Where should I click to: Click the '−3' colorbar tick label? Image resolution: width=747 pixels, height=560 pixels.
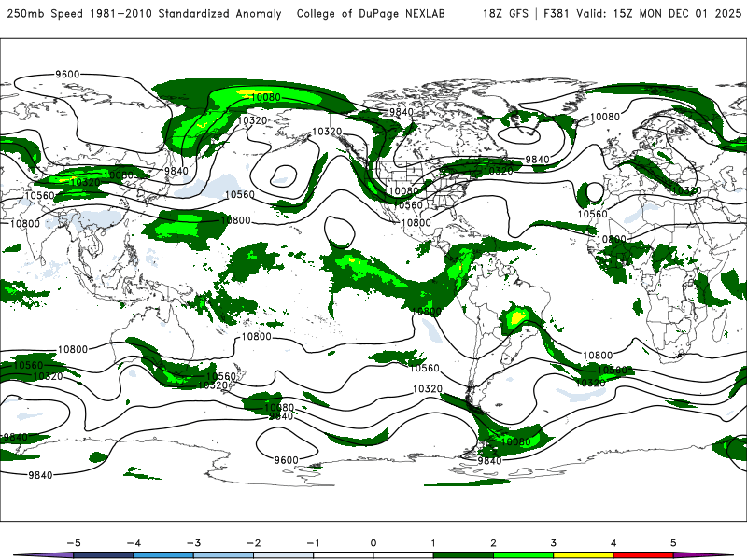(193, 543)
